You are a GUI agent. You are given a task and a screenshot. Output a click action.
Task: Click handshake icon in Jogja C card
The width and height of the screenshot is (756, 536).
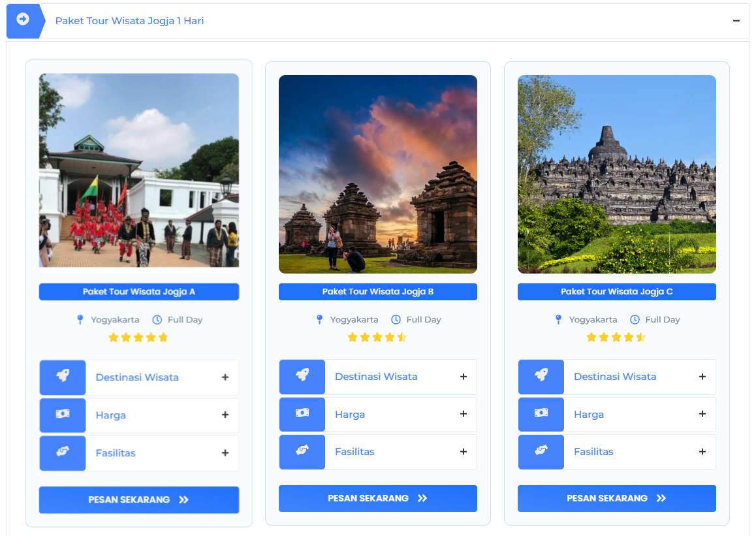541,451
